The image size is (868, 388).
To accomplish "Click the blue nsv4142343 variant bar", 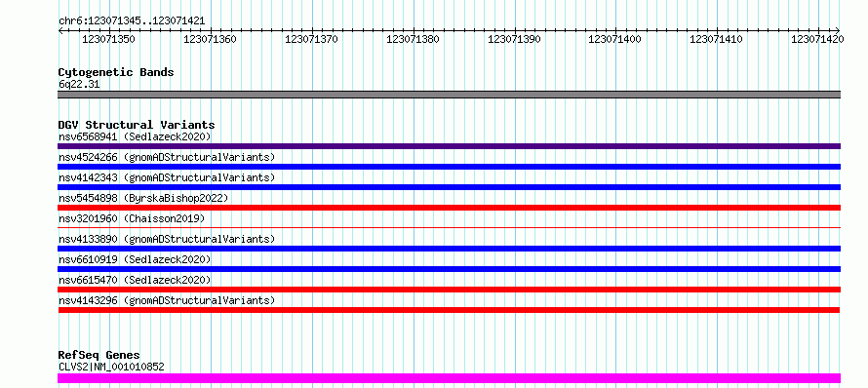I will coord(449,187).
